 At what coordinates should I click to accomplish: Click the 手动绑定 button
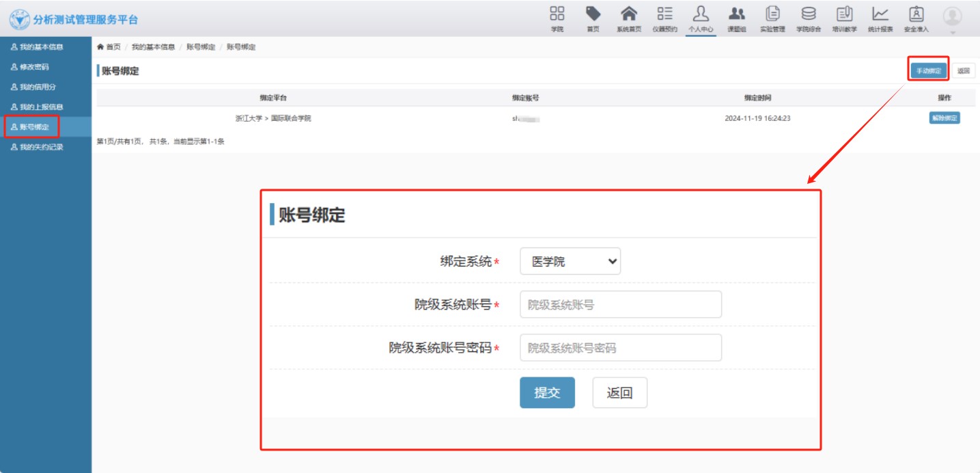tap(928, 70)
